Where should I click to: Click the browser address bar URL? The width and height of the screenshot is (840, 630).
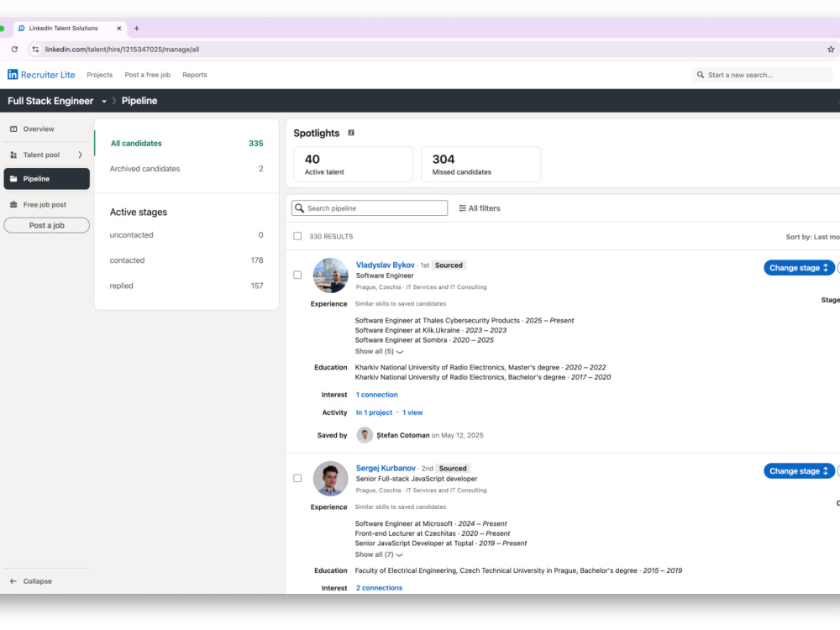(122, 50)
